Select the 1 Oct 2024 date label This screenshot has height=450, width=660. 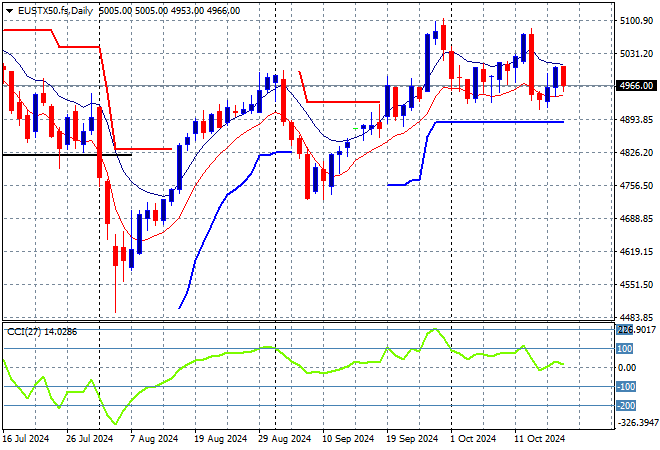coord(473,439)
